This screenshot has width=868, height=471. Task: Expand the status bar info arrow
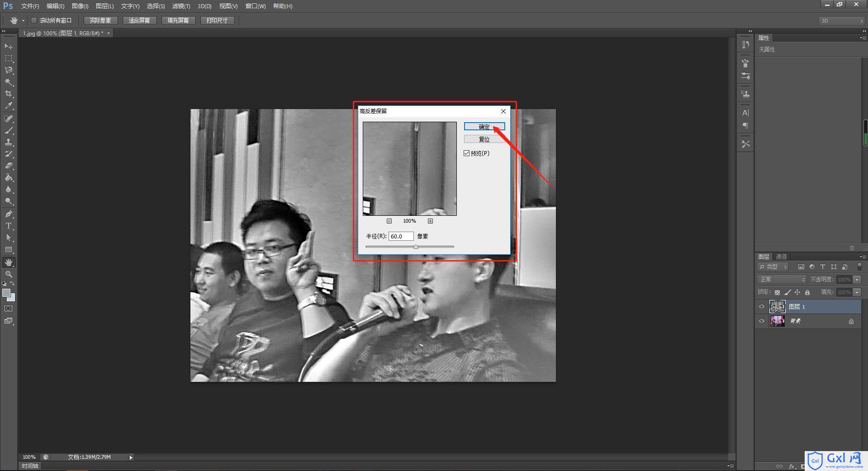[x=131, y=457]
